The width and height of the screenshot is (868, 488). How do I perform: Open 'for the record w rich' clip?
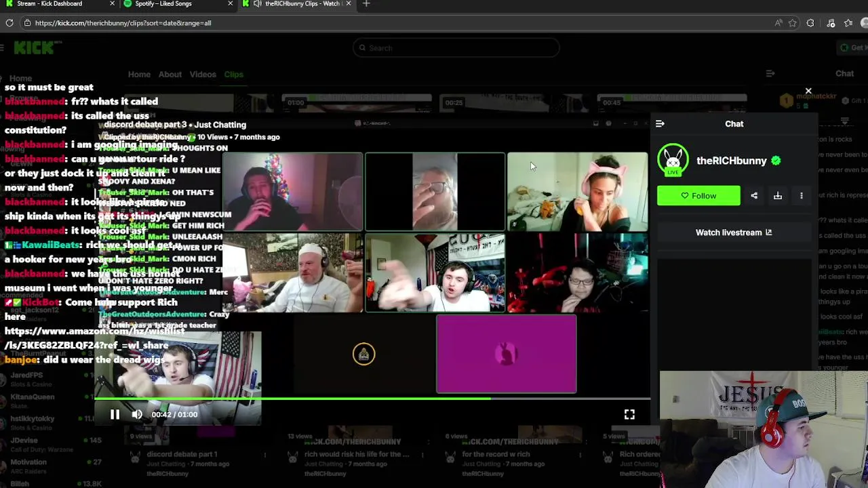point(496,454)
